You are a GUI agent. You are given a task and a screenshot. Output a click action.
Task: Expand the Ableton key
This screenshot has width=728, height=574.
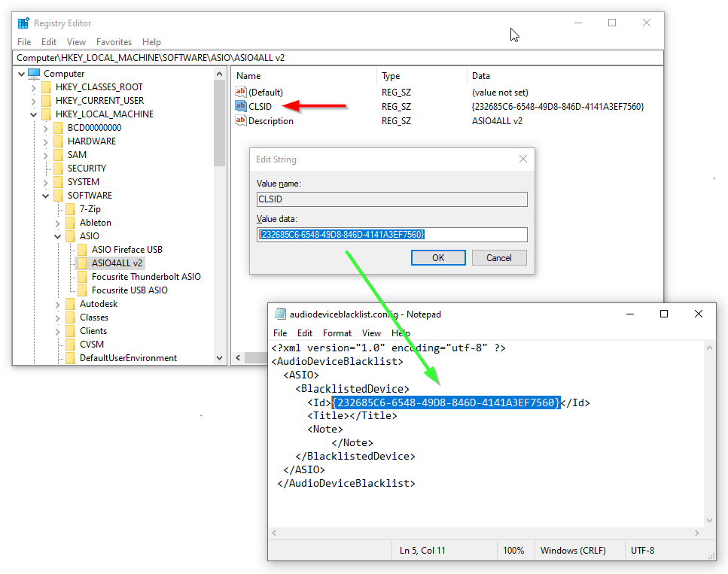58,223
